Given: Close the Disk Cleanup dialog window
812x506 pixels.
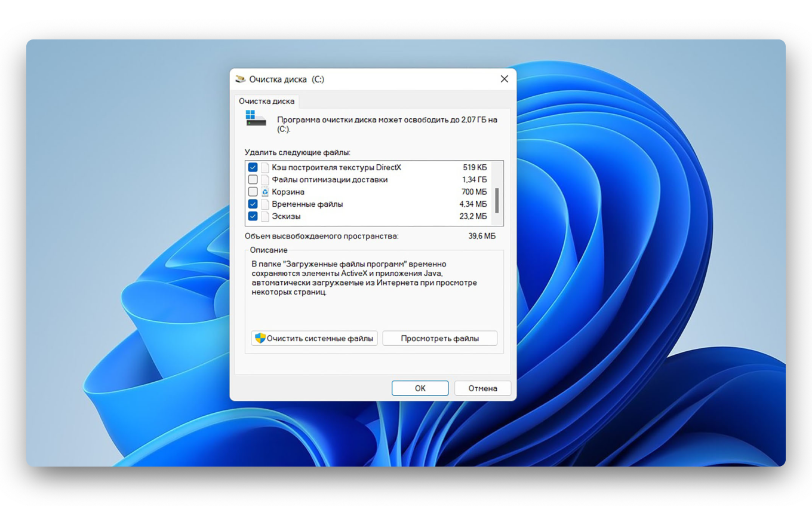Looking at the screenshot, I should tap(504, 79).
